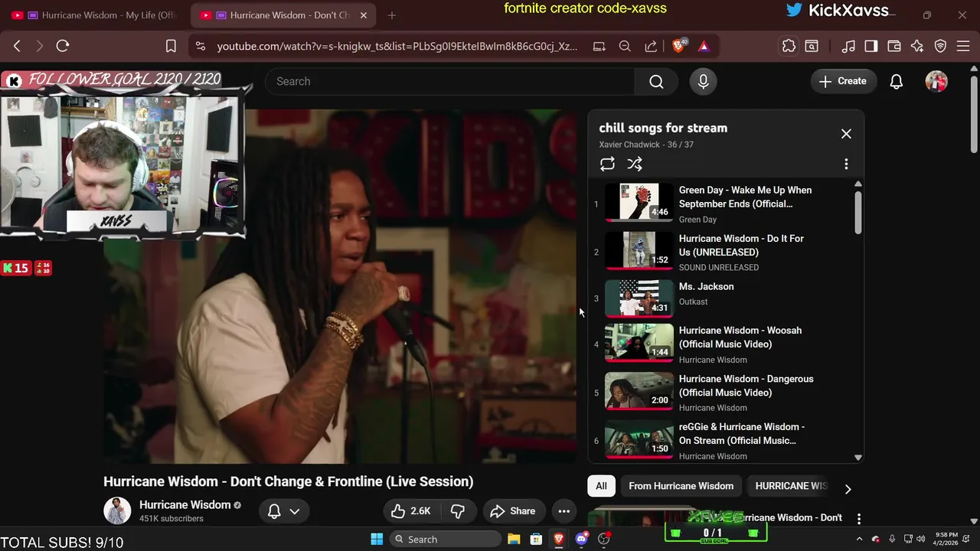Go back to the previous page
Image resolution: width=980 pixels, height=551 pixels.
(x=17, y=46)
